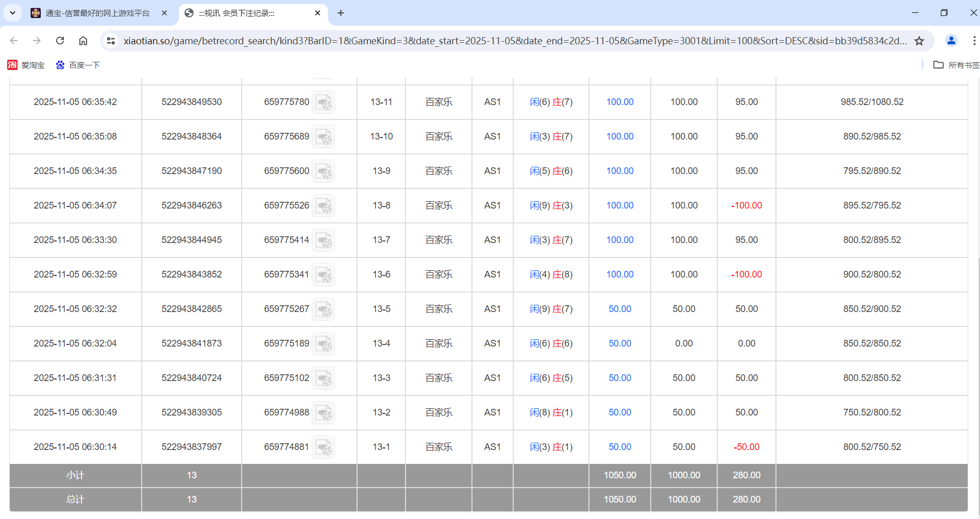Open the 爱淘宝 bookmark
This screenshot has width=980, height=519.
coord(26,65)
